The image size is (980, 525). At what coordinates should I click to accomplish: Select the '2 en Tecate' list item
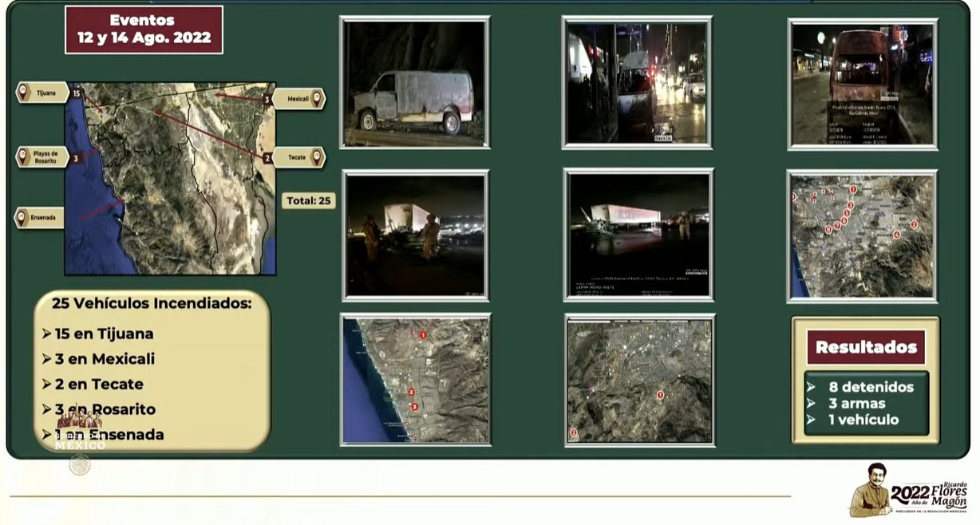99,384
